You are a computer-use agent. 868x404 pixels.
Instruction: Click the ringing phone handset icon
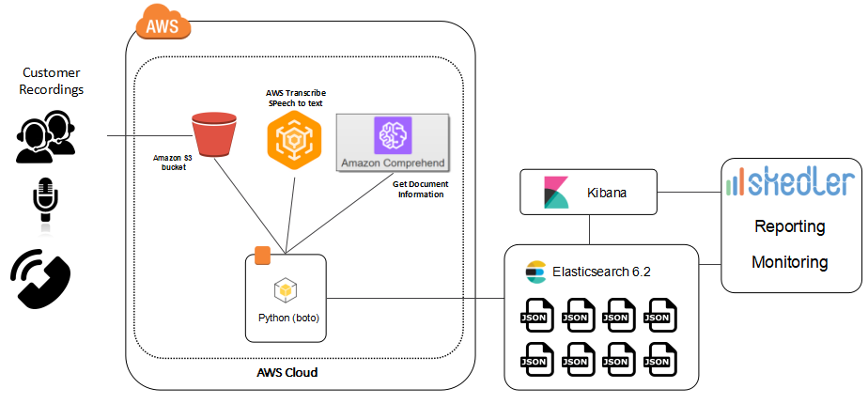[x=40, y=278]
